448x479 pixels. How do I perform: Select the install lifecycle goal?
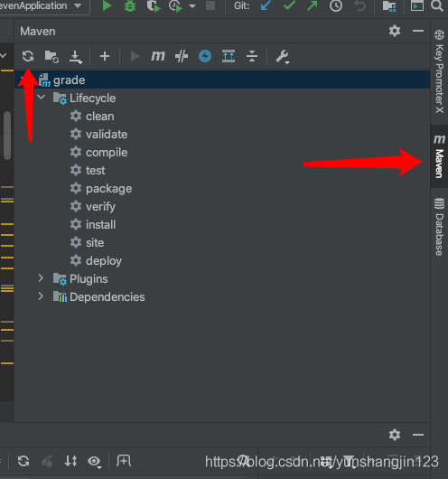coord(101,225)
